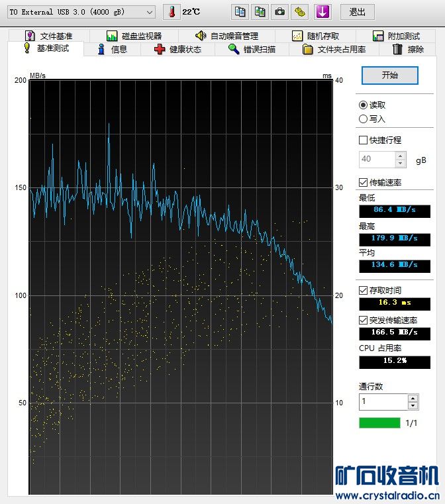
Task: Increase 通行数 with the up arrow
Action: pos(413,399)
